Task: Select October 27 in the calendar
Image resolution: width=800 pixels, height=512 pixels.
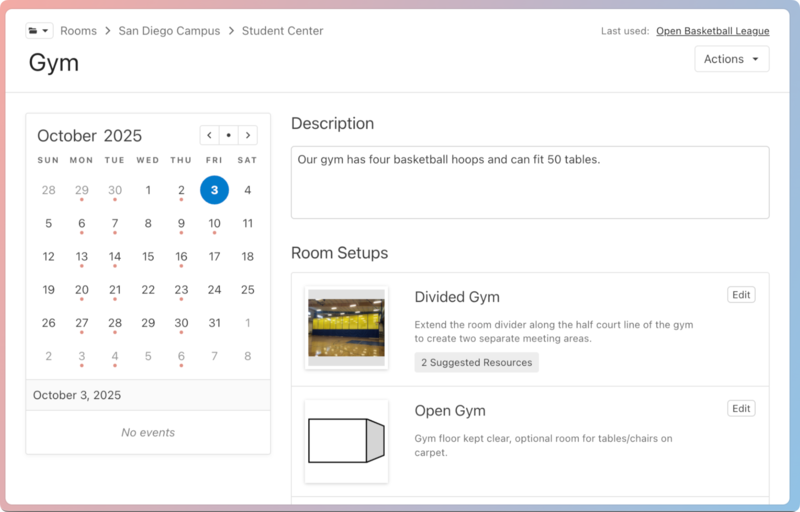Action: 82,323
